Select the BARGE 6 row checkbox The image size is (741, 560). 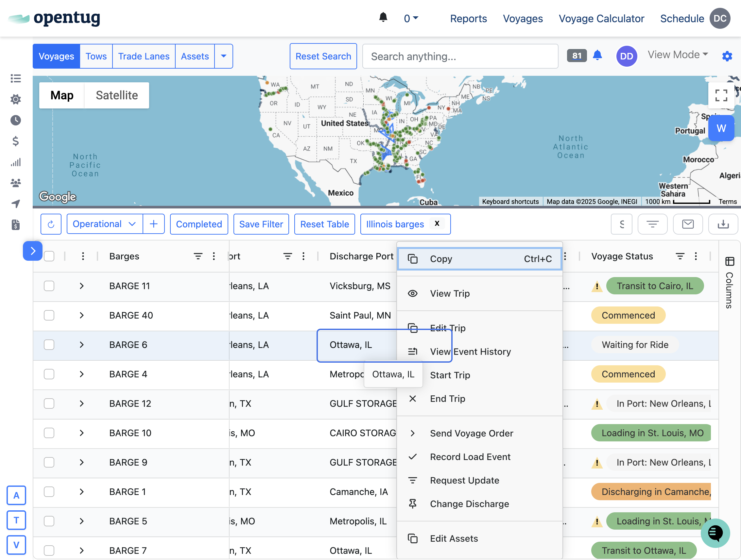(49, 345)
